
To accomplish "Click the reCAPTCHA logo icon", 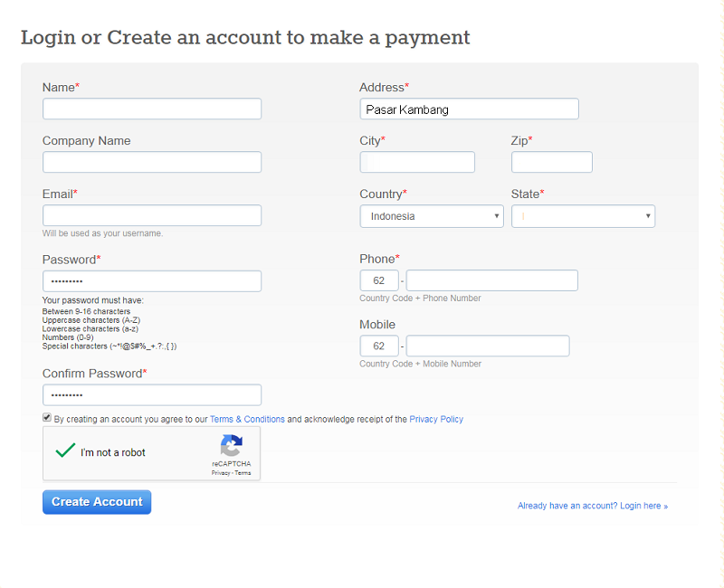I will (x=232, y=445).
